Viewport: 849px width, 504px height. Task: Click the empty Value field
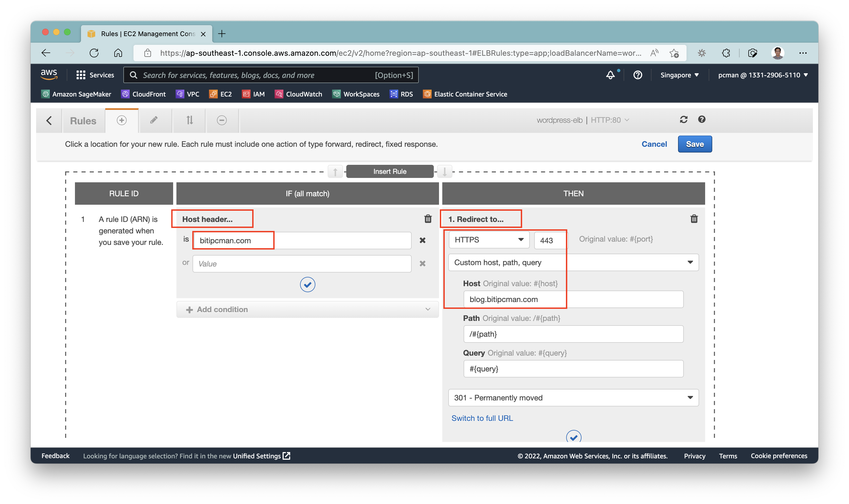pos(302,263)
